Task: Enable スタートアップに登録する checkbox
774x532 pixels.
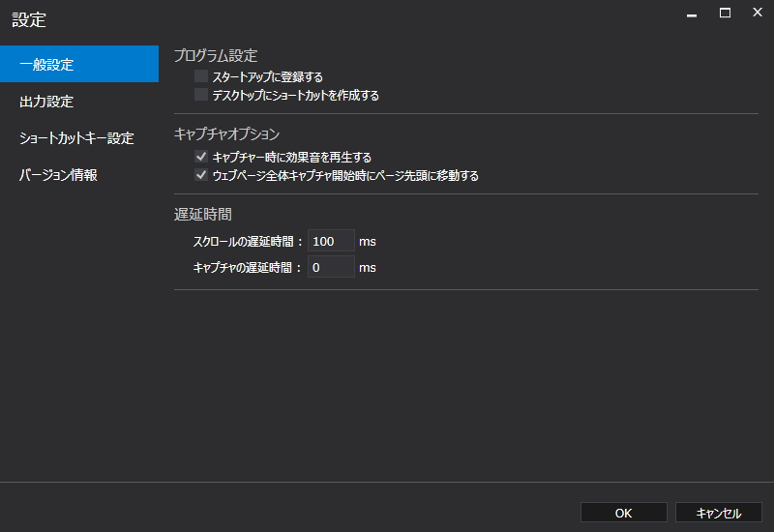Action: (201, 76)
